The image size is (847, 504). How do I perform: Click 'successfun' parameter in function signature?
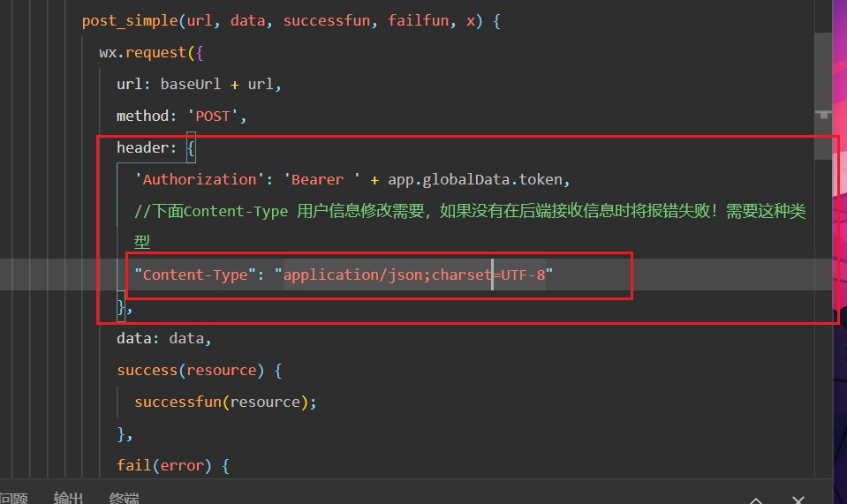[326, 21]
